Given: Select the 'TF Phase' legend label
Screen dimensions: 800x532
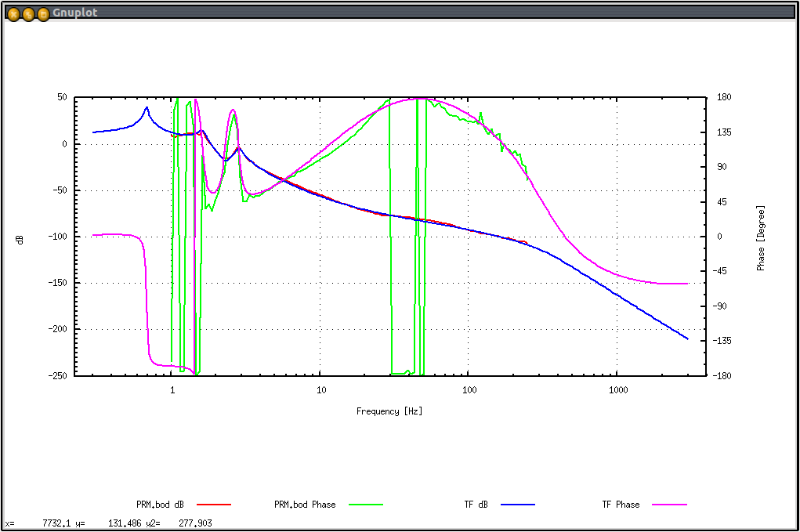Looking at the screenshot, I should click(621, 505).
